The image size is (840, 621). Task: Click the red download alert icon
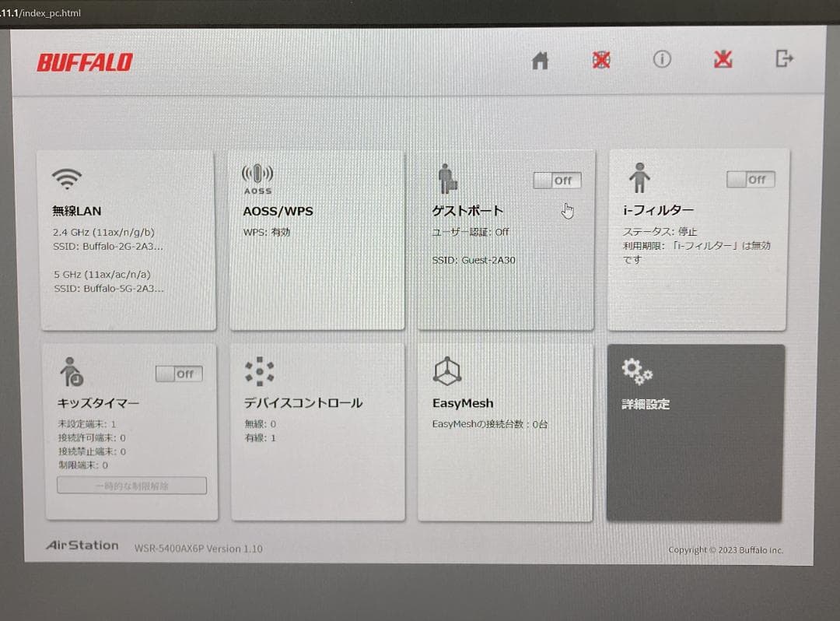coord(722,58)
